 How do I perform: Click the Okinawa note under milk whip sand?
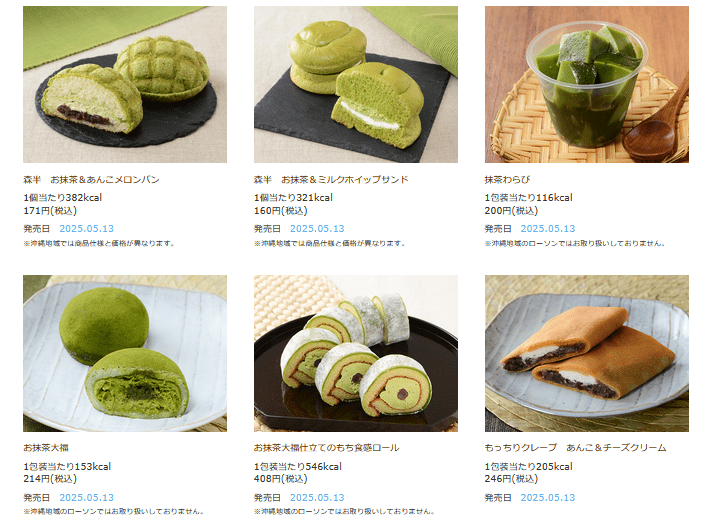coord(330,243)
